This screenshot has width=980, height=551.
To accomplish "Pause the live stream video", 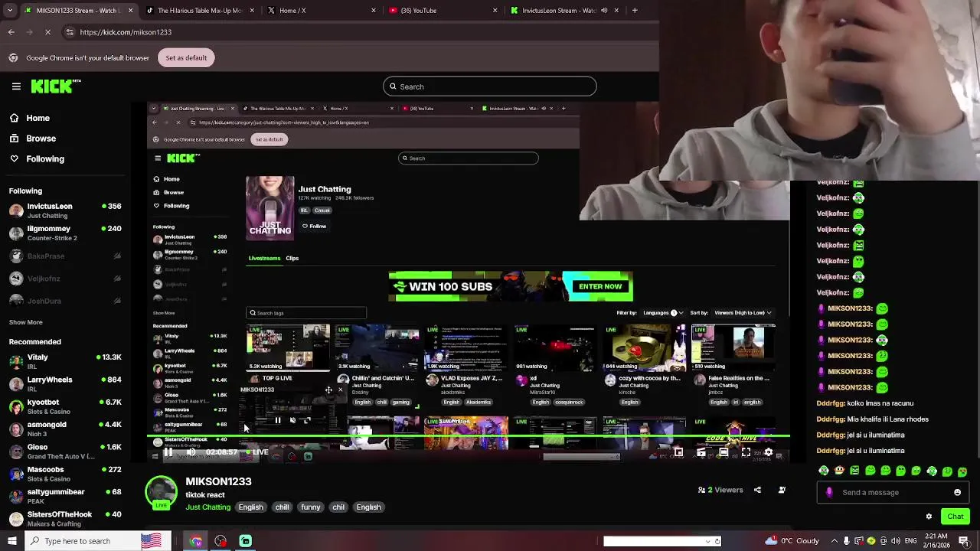I will click(168, 452).
